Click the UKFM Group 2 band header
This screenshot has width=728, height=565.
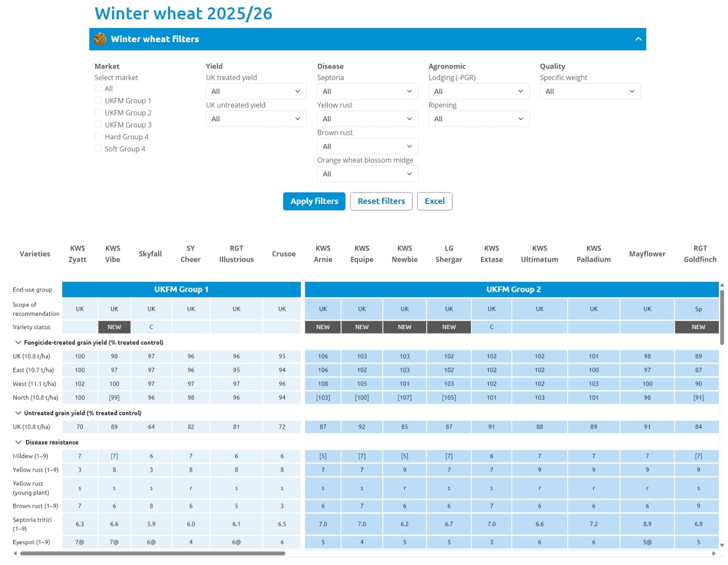click(x=512, y=290)
